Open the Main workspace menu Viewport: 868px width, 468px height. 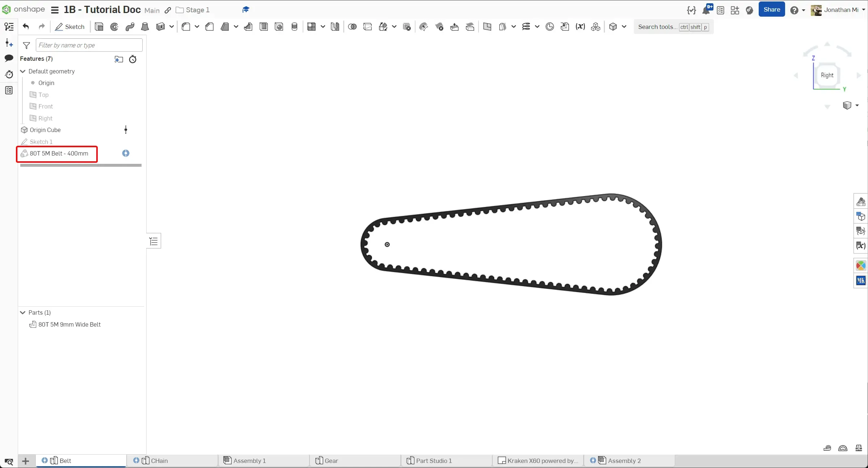pyautogui.click(x=151, y=10)
